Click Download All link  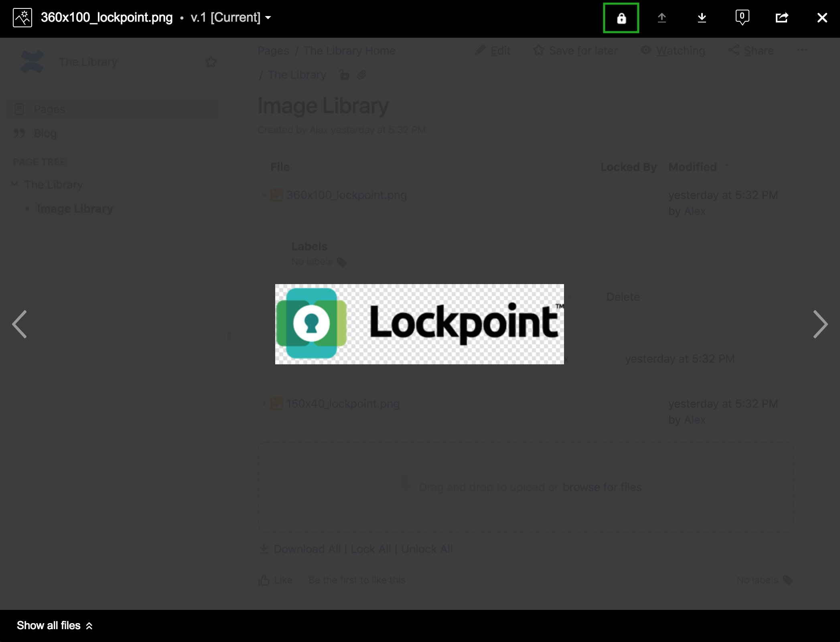307,549
